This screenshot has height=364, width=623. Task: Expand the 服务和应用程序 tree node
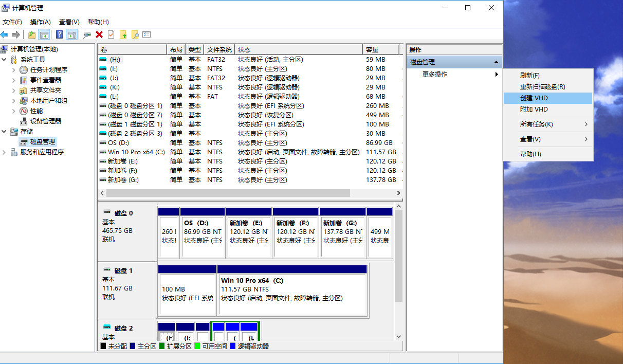(5, 152)
